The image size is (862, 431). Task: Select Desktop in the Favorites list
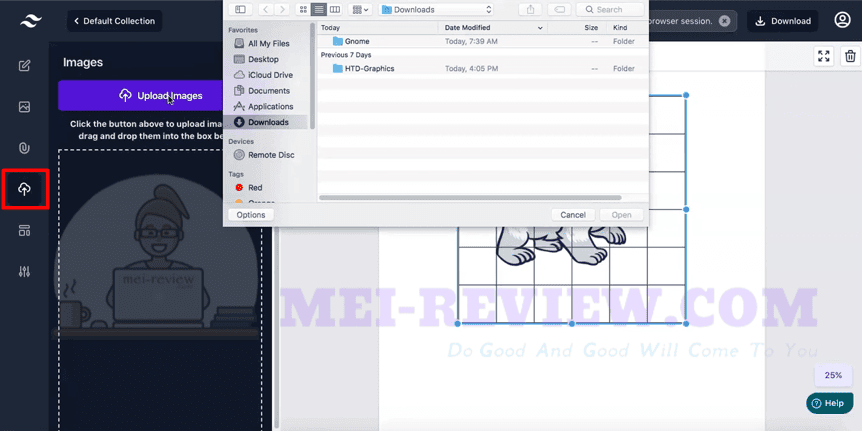(x=263, y=59)
